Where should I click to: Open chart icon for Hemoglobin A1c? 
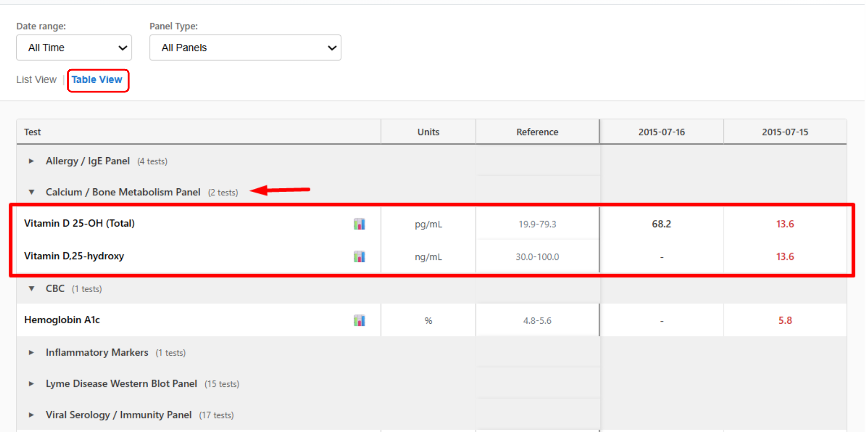tap(359, 320)
